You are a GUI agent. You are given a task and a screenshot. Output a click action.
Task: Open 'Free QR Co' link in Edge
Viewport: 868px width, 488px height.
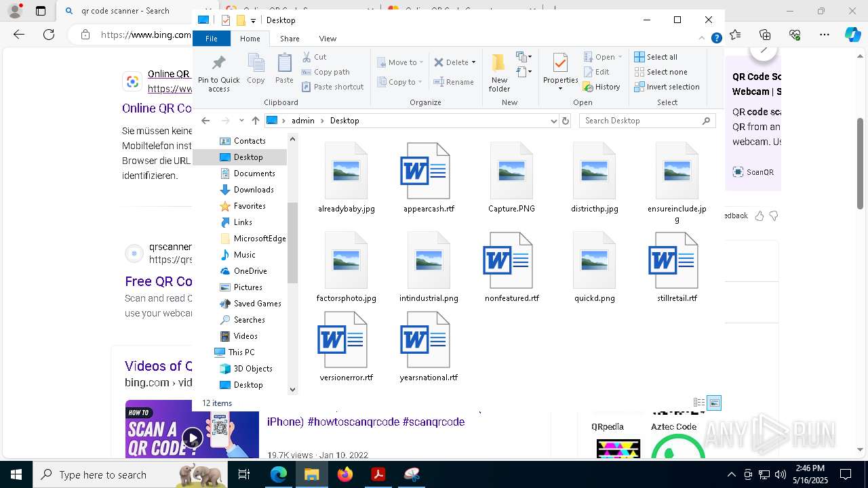click(x=159, y=281)
